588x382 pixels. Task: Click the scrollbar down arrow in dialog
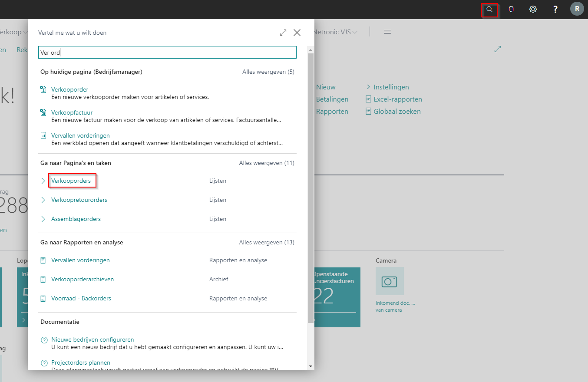pyautogui.click(x=311, y=366)
